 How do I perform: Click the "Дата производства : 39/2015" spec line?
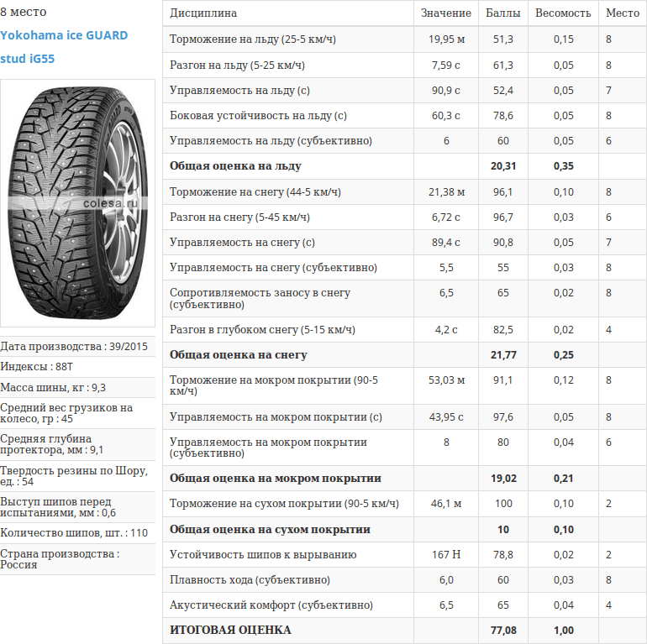pos(74,346)
